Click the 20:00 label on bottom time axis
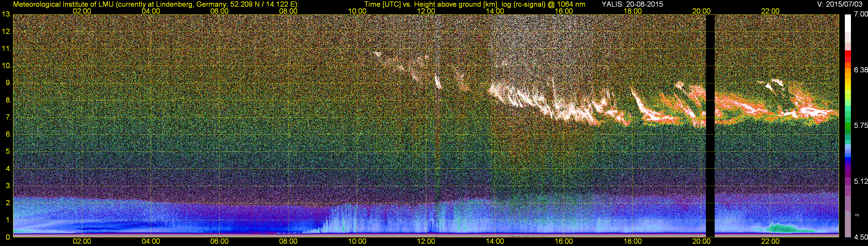 [702, 241]
